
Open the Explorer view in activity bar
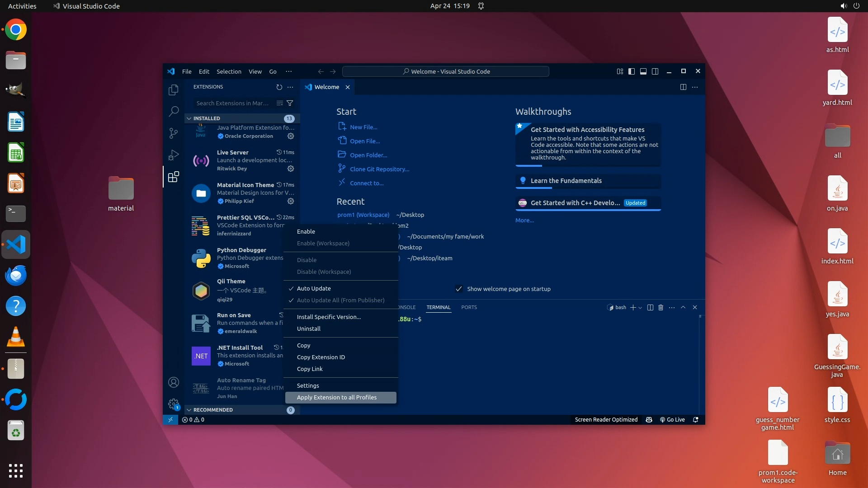174,90
